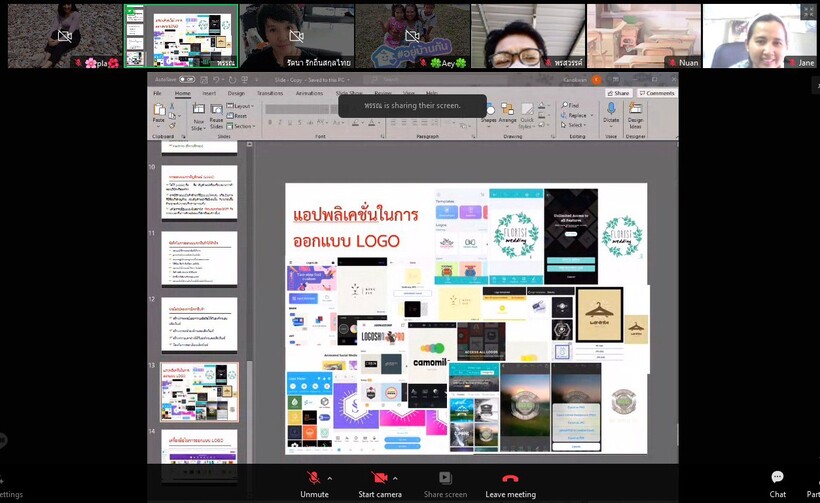The width and height of the screenshot is (820, 503).
Task: Expand the Copy dropdown arrow
Action: point(179,116)
